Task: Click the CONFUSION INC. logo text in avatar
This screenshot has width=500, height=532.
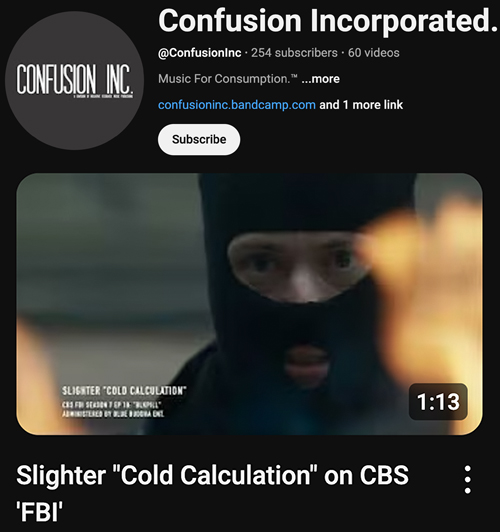Action: pyautogui.click(x=75, y=79)
